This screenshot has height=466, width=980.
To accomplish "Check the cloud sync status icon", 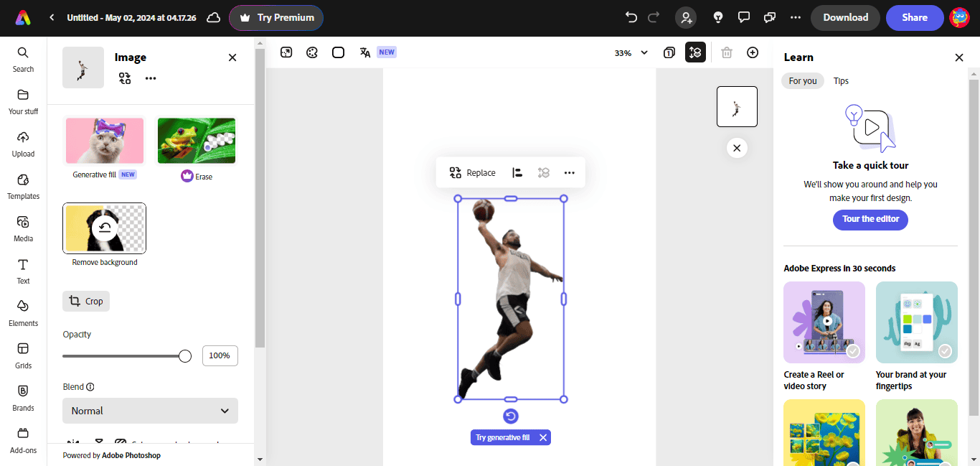I will click(213, 17).
